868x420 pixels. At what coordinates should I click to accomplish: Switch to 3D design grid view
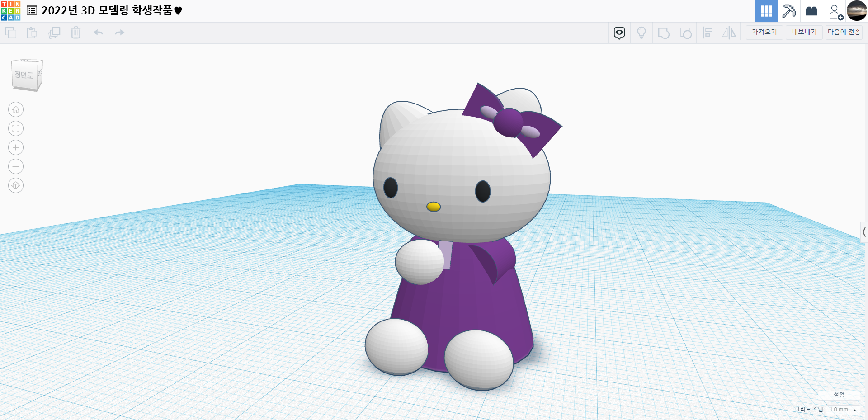tap(766, 11)
